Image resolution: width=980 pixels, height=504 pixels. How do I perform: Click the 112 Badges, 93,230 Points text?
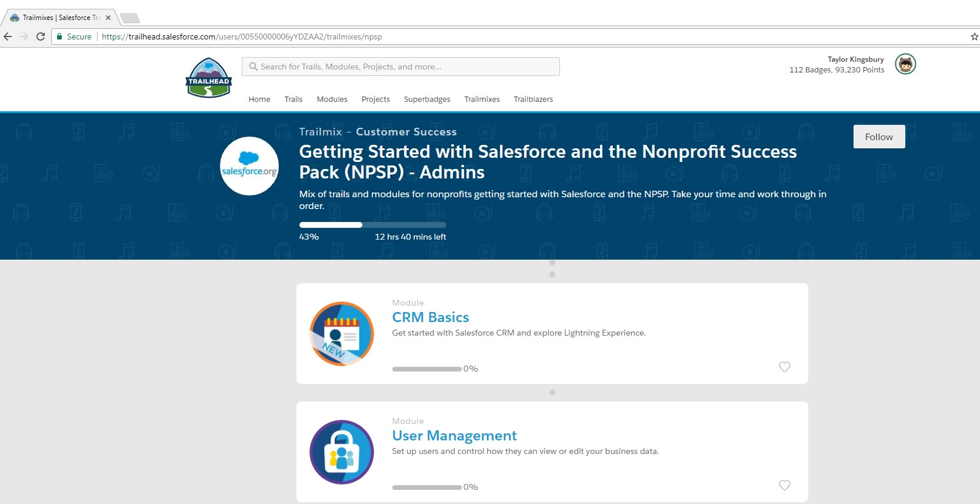(836, 70)
